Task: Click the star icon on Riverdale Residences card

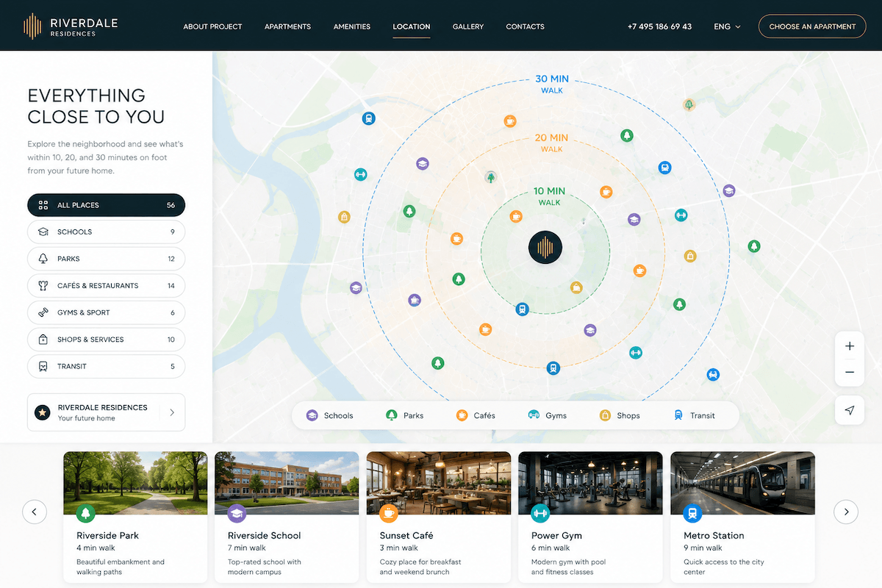Action: point(43,412)
